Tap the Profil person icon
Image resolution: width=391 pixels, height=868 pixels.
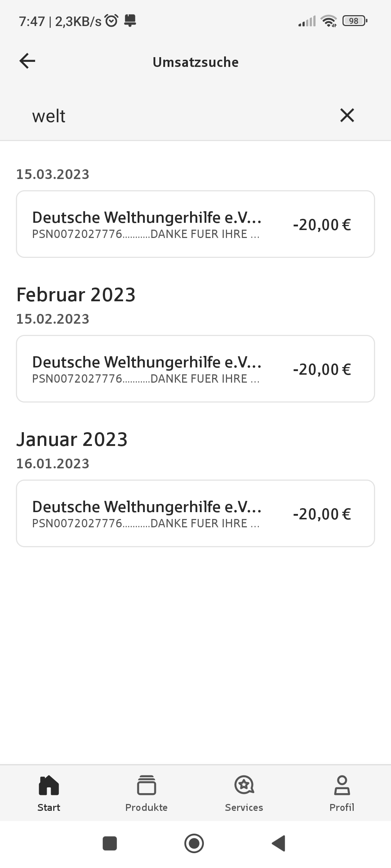(342, 786)
